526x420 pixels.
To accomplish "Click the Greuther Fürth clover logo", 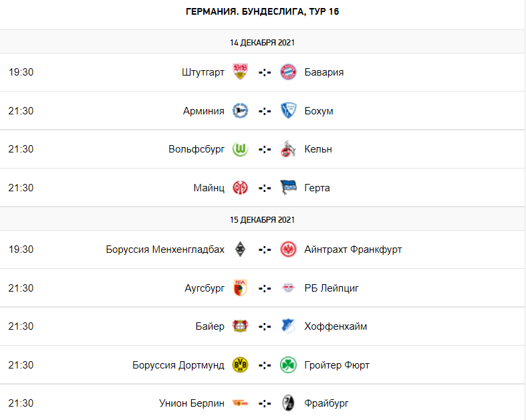I will click(288, 365).
